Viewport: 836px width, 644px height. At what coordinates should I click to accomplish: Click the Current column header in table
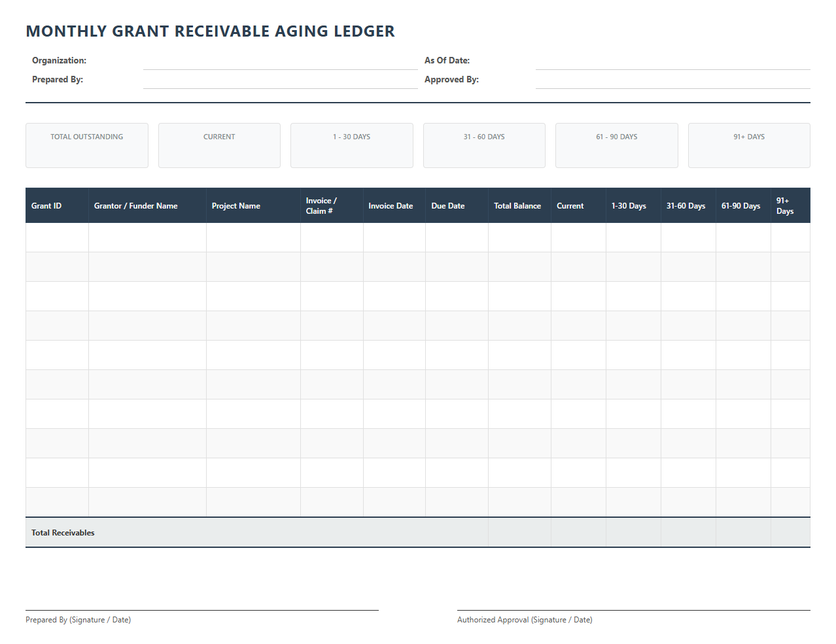[579, 205]
